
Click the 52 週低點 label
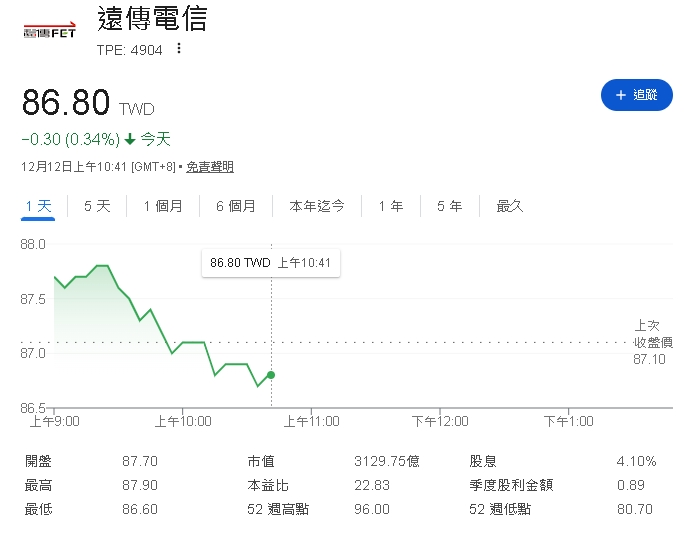pos(500,509)
